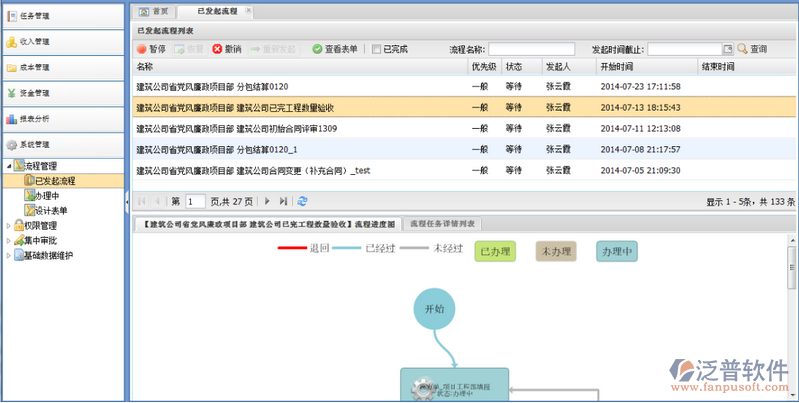Go to the next page
The width and height of the screenshot is (799, 403).
268,201
